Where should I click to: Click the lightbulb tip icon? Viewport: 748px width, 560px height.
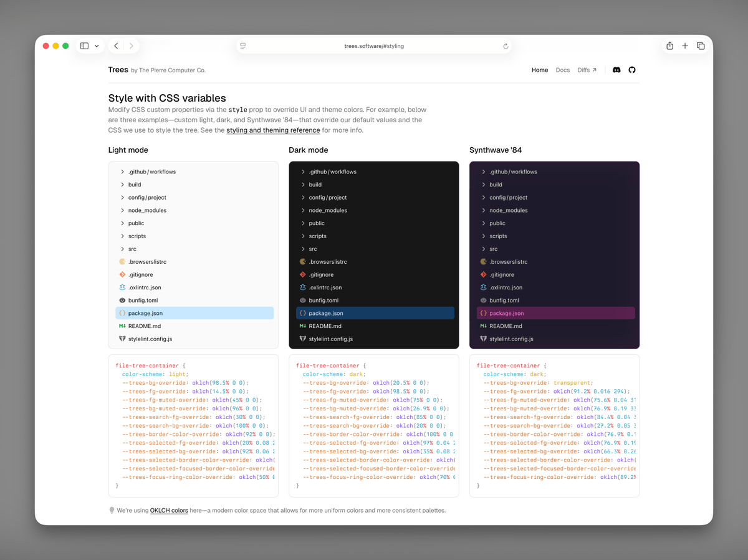112,510
